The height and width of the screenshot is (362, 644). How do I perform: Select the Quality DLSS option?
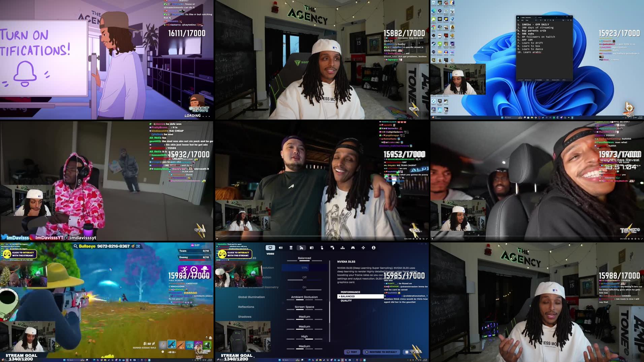[x=346, y=301]
